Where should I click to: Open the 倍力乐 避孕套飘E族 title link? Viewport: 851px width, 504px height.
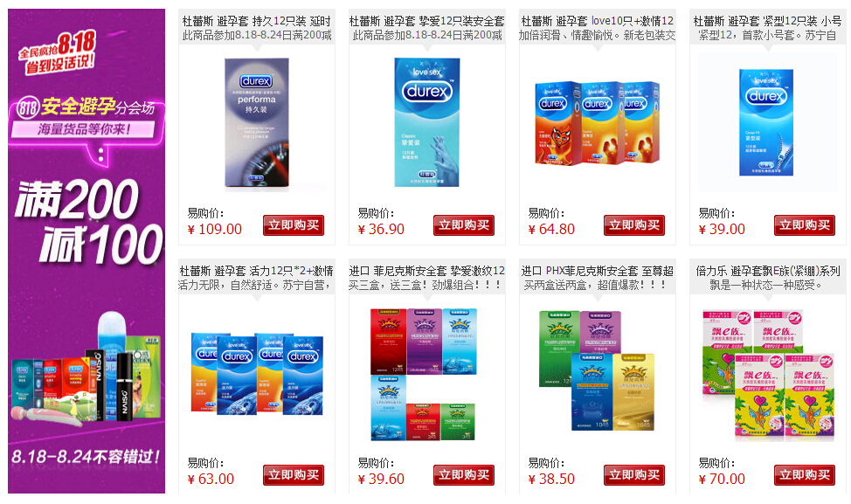767,271
